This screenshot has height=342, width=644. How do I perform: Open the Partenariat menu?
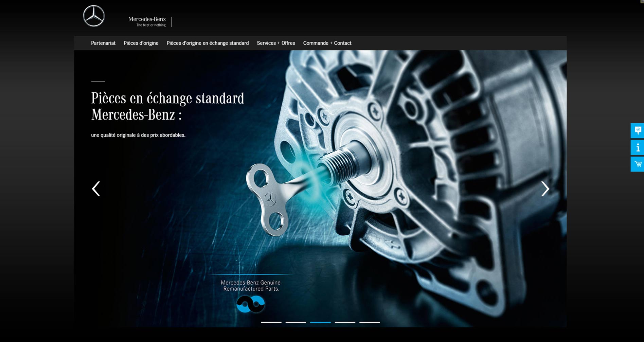coord(103,43)
